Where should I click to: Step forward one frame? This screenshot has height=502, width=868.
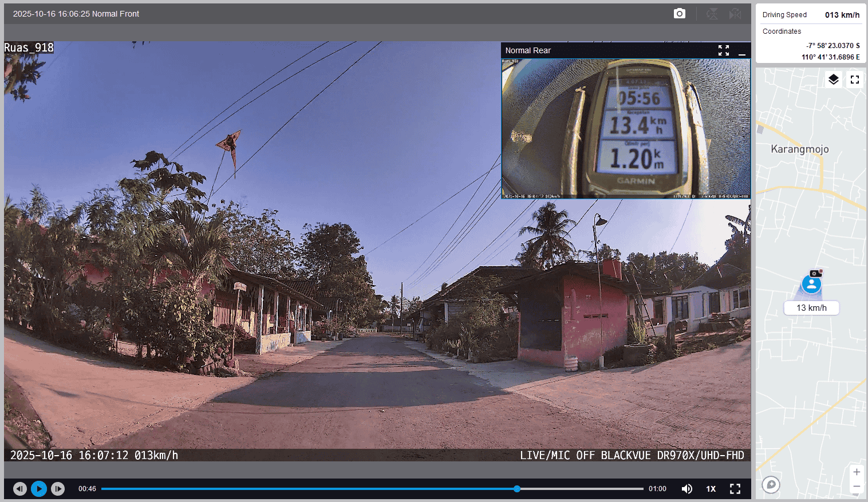58,489
